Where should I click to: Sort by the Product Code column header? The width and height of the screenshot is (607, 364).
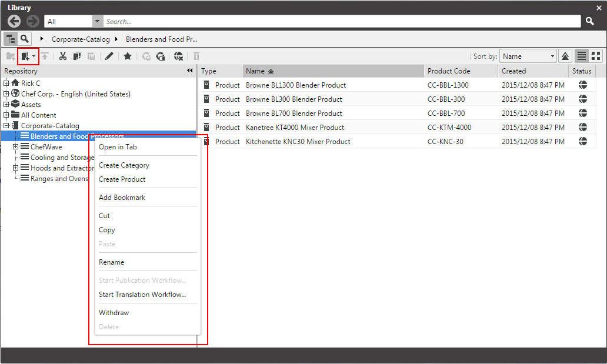tap(448, 71)
